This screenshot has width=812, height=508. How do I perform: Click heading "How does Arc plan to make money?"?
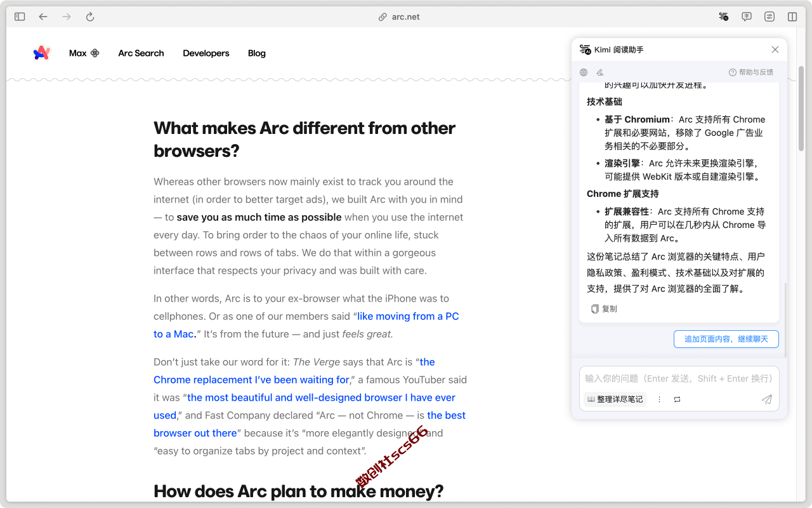[299, 491]
